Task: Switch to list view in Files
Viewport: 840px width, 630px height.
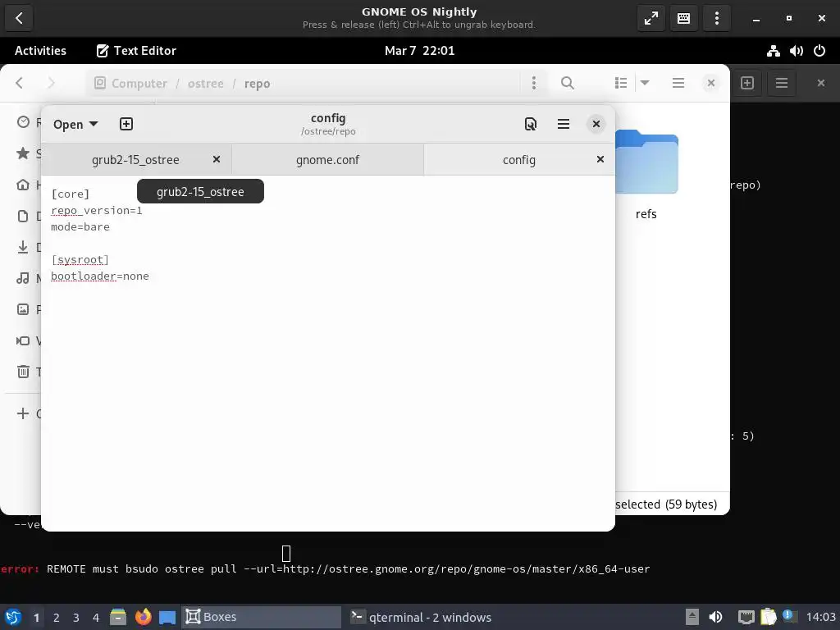Action: [621, 83]
